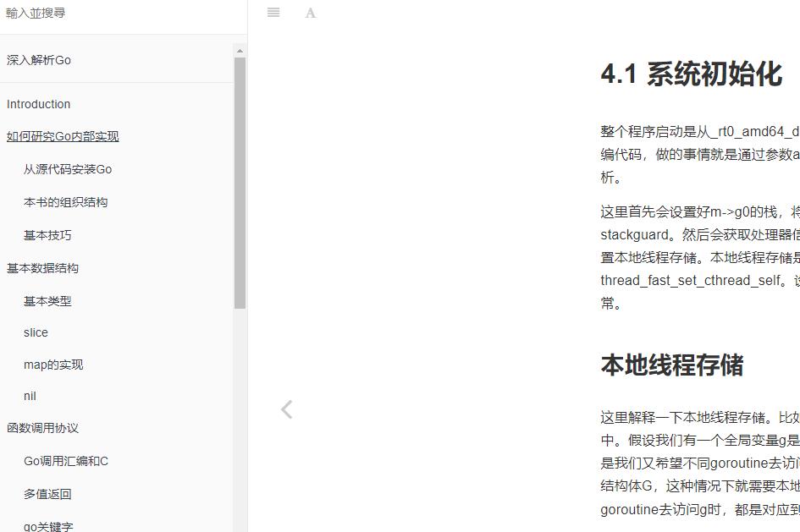
Task: Select the nil chapter
Action: pyautogui.click(x=30, y=396)
